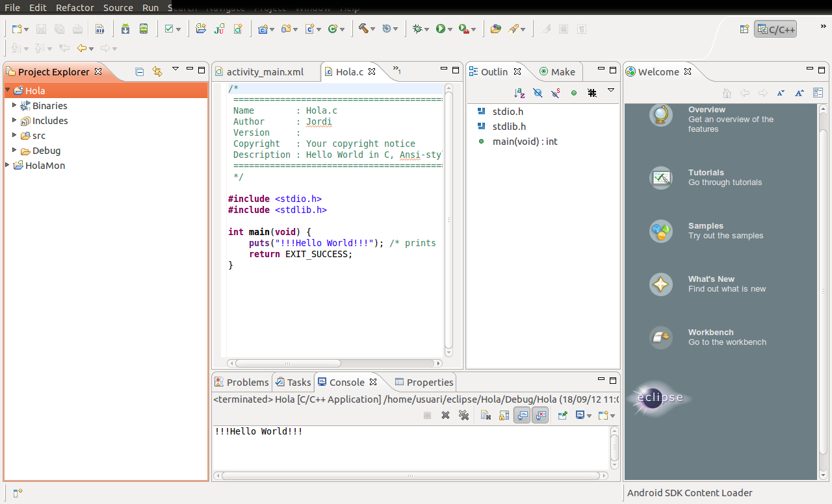
Task: Sort the Outline alphabetically
Action: [519, 93]
